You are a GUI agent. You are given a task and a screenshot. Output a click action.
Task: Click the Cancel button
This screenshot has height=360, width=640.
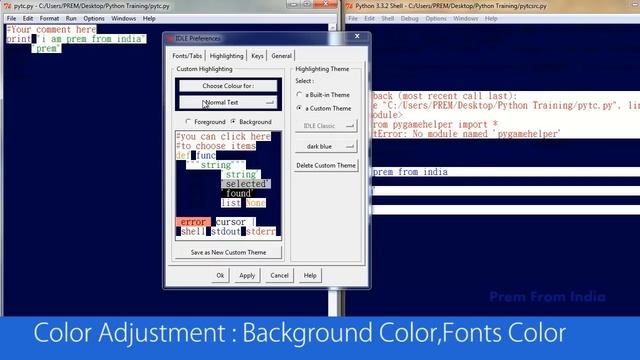tap(279, 276)
